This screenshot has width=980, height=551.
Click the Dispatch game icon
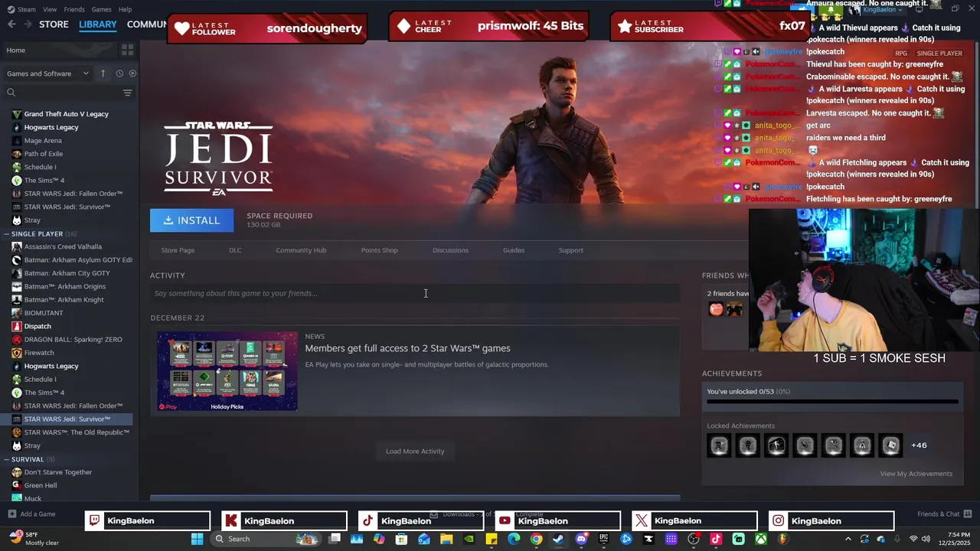click(17, 326)
